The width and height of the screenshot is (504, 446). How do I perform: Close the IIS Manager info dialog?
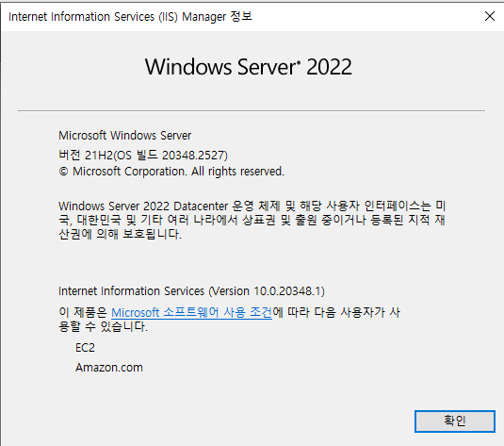coord(490,16)
